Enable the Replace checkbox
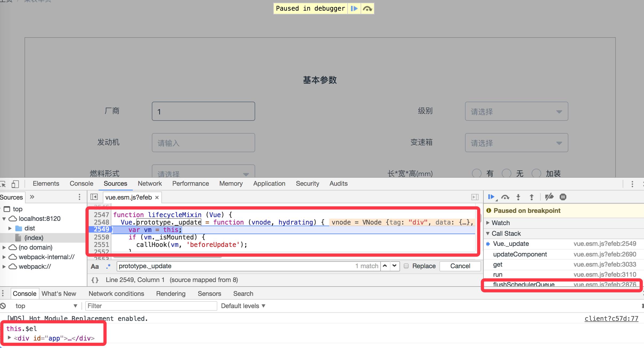The image size is (644, 348). (x=406, y=266)
